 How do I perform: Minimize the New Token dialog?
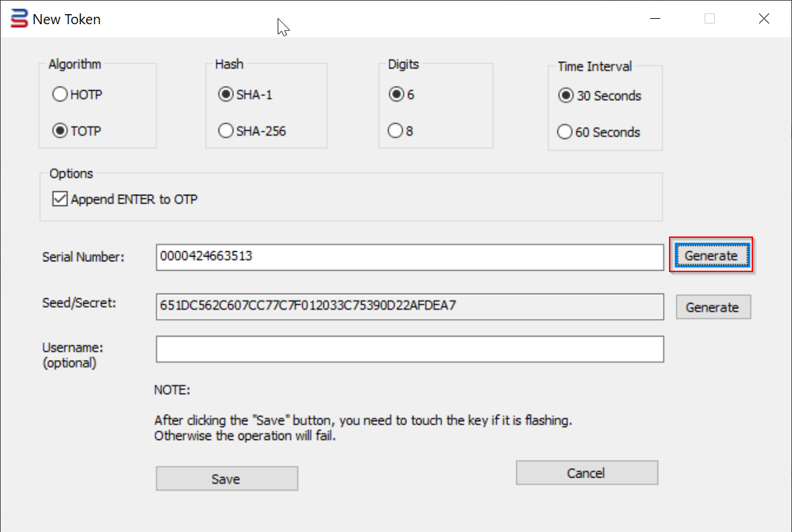pyautogui.click(x=655, y=19)
